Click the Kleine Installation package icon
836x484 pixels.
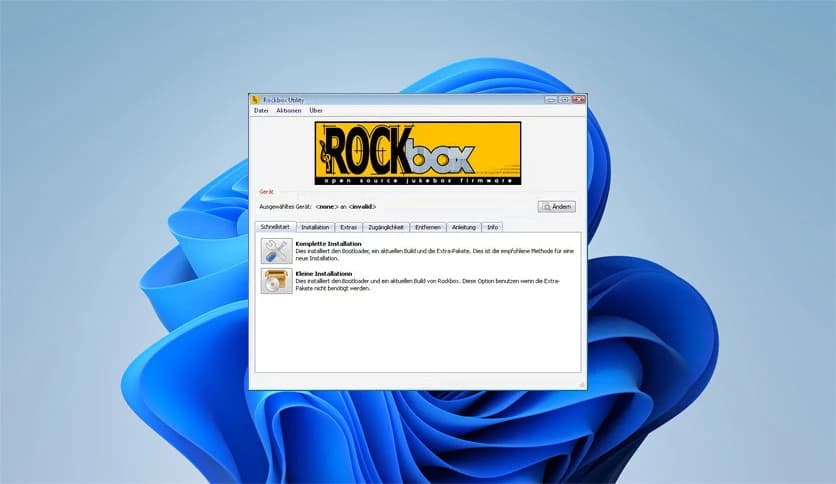coord(276,281)
